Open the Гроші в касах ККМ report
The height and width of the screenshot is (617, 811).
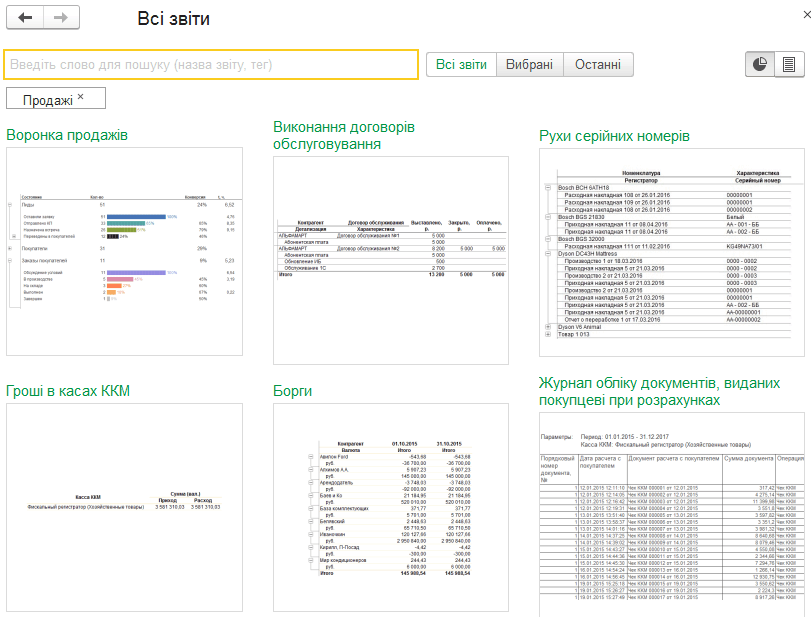point(68,391)
